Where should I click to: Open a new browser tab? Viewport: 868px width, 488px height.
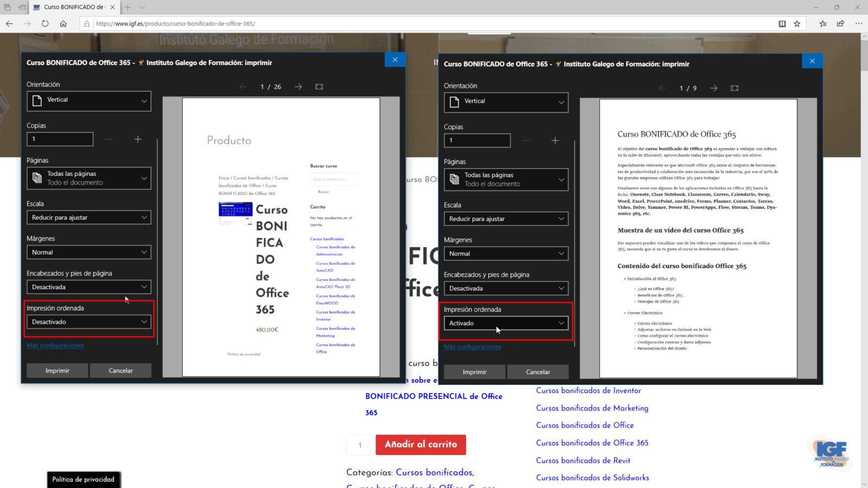click(127, 7)
